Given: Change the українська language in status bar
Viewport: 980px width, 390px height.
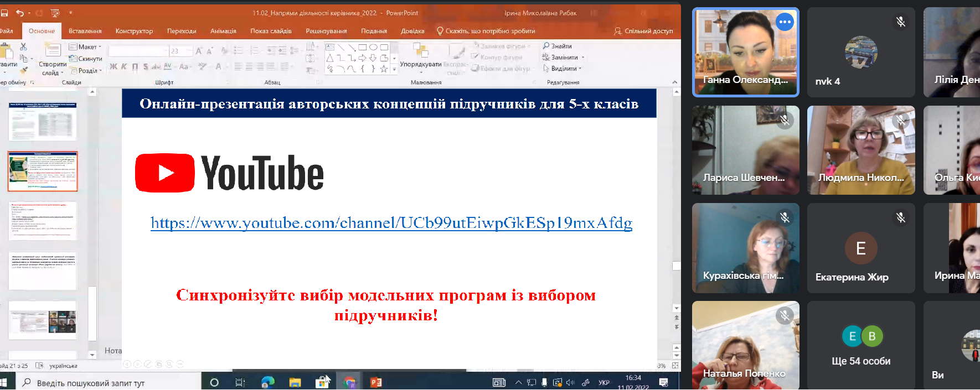Looking at the screenshot, I should tap(63, 366).
